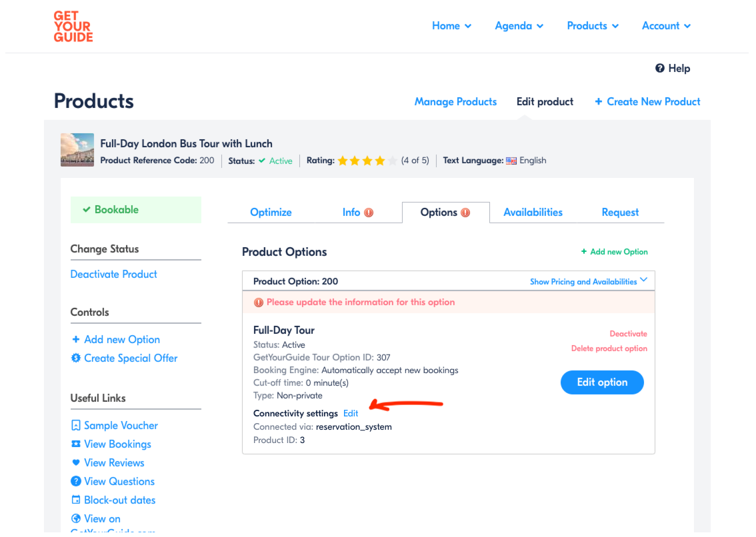
Task: Click the Edit option button
Action: pyautogui.click(x=602, y=382)
